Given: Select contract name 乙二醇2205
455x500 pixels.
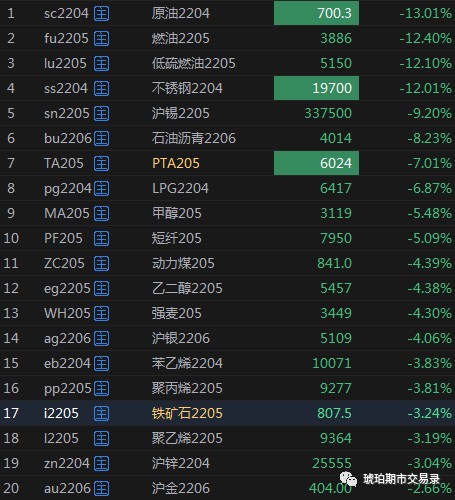Looking at the screenshot, I should click(187, 288).
